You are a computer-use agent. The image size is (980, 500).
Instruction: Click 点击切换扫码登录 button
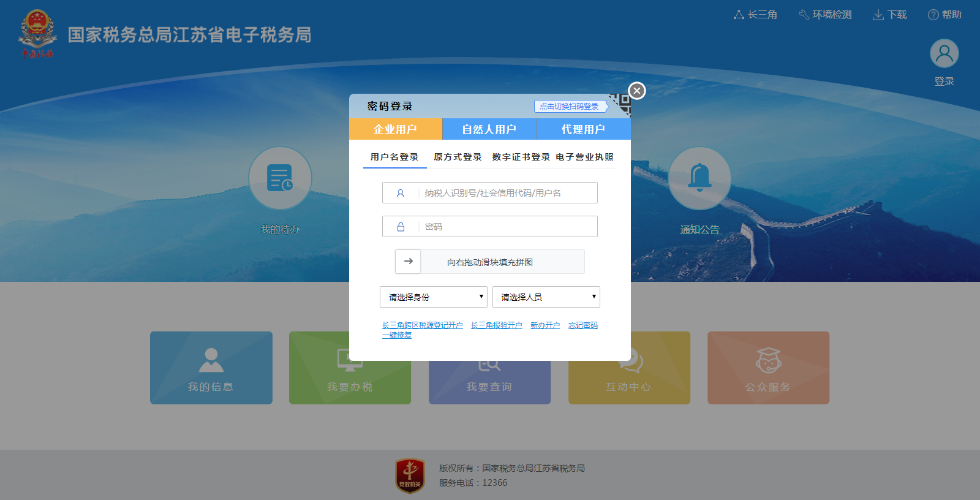pos(570,106)
